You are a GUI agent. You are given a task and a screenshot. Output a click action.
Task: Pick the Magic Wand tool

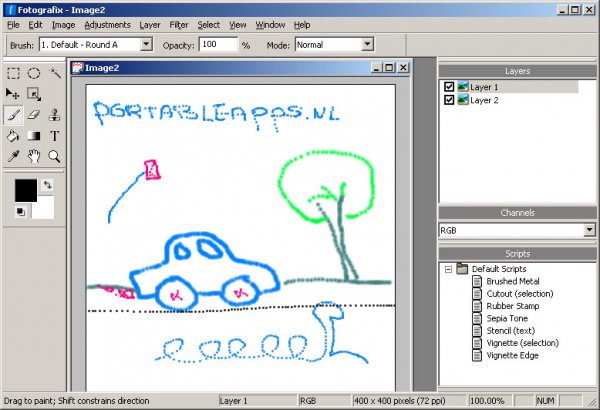(x=55, y=73)
